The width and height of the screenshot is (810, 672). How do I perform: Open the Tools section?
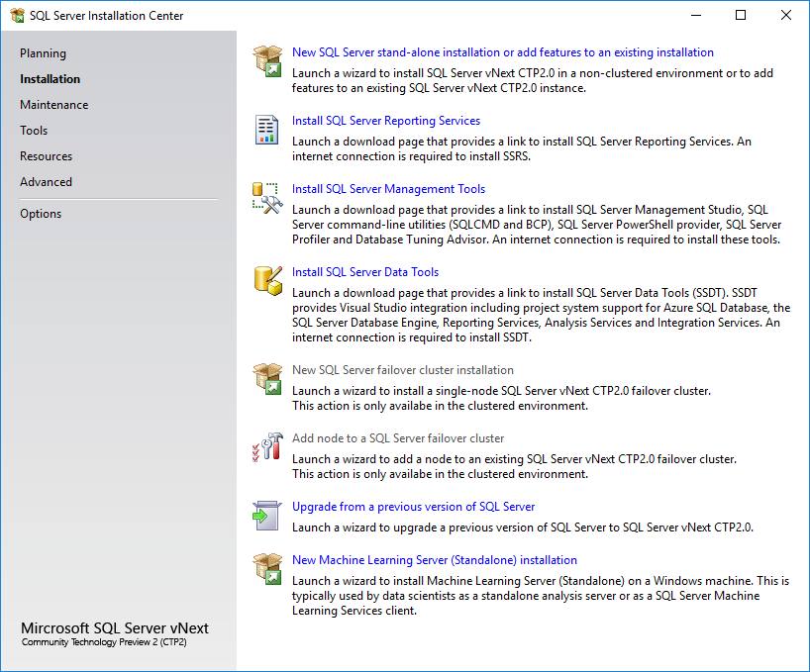tap(34, 130)
